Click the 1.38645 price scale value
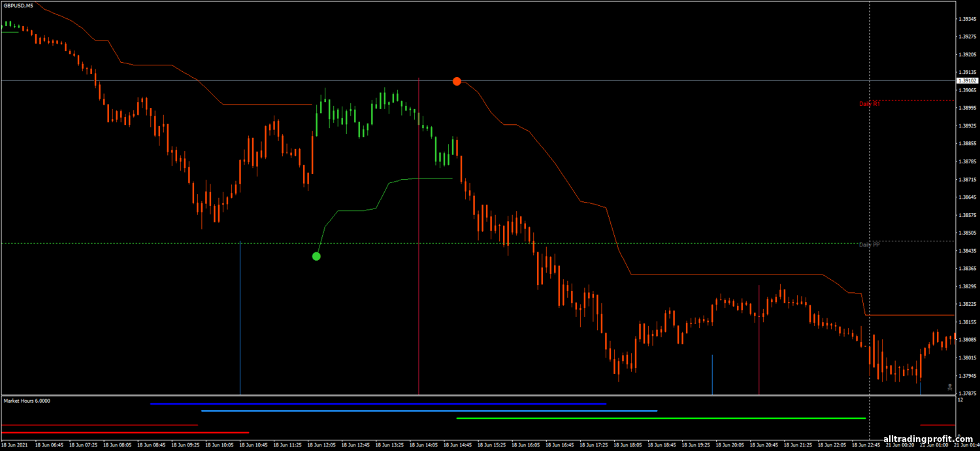The width and height of the screenshot is (980, 451). (968, 197)
